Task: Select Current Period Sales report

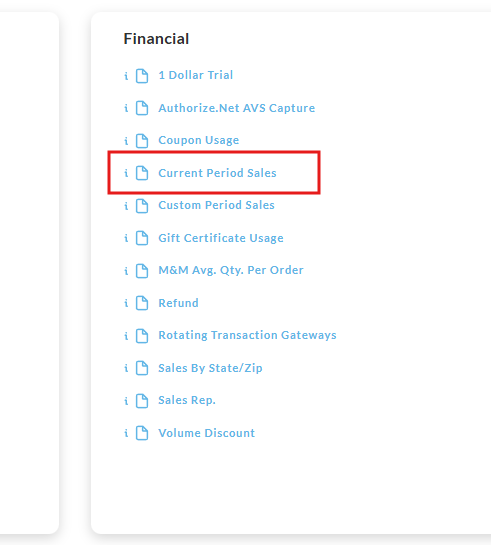Action: (218, 173)
